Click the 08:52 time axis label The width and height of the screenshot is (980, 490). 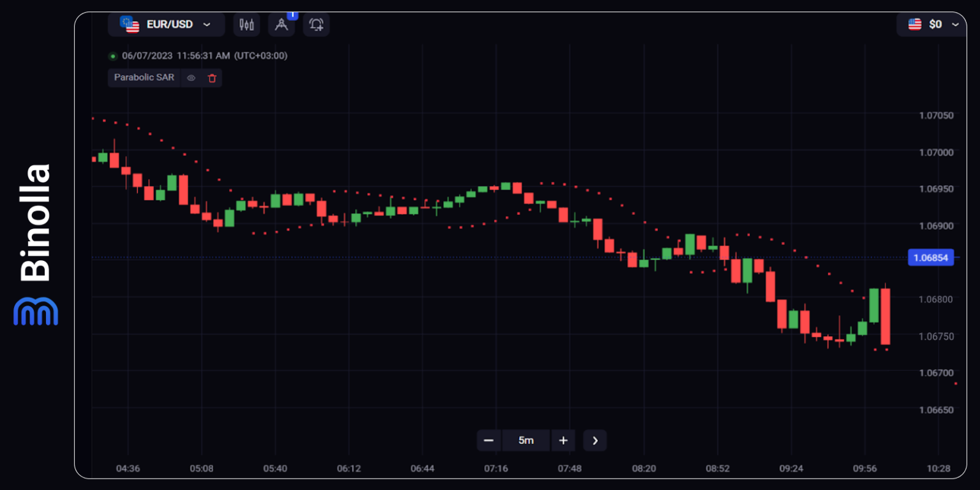(x=718, y=468)
